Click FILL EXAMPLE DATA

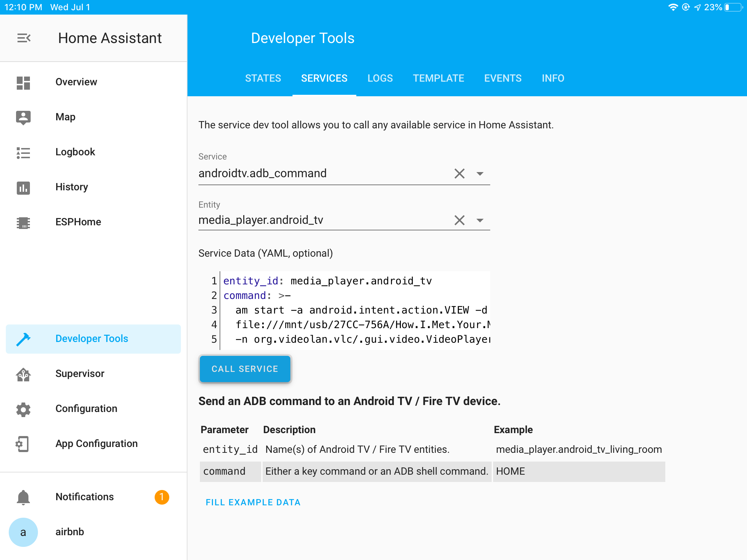click(253, 502)
